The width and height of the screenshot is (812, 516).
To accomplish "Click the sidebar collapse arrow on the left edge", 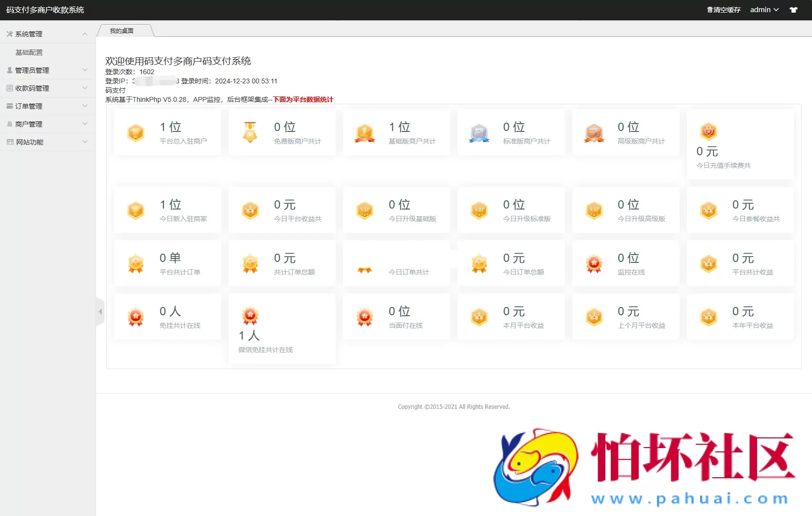I will click(100, 312).
